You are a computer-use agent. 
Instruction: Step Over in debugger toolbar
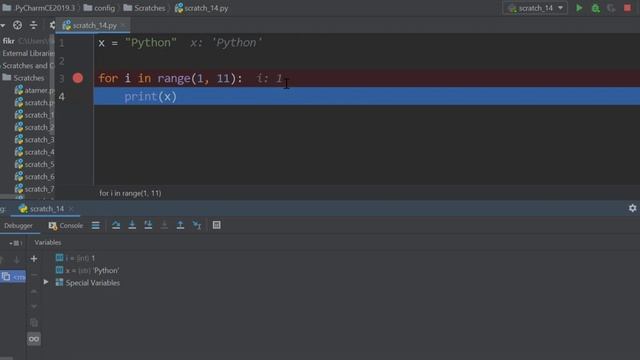pos(116,225)
